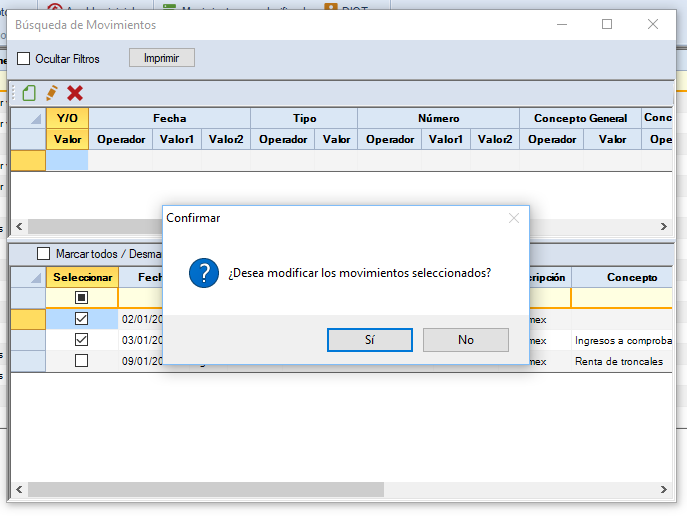
Task: Click the pencil edit icon in toolbar
Action: point(52,93)
